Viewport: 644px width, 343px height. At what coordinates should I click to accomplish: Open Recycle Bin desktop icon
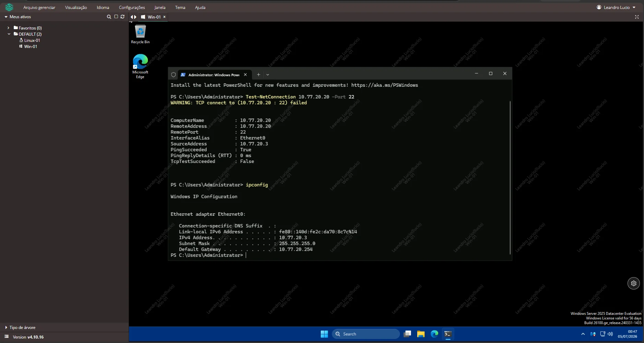coord(140,34)
